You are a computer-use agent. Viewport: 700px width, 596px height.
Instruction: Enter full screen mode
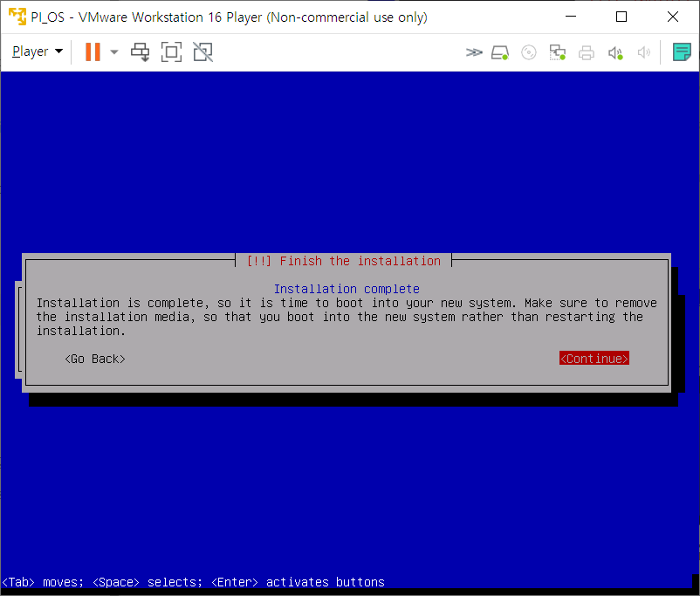pos(171,52)
